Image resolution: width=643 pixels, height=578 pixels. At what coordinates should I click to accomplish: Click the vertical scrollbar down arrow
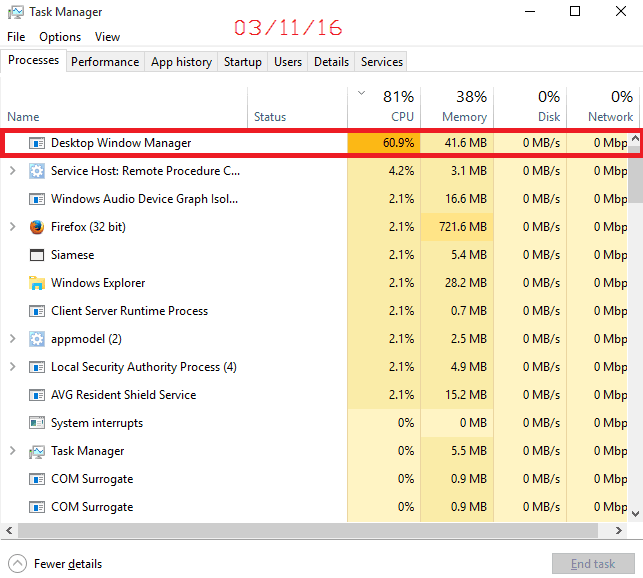coord(635,514)
